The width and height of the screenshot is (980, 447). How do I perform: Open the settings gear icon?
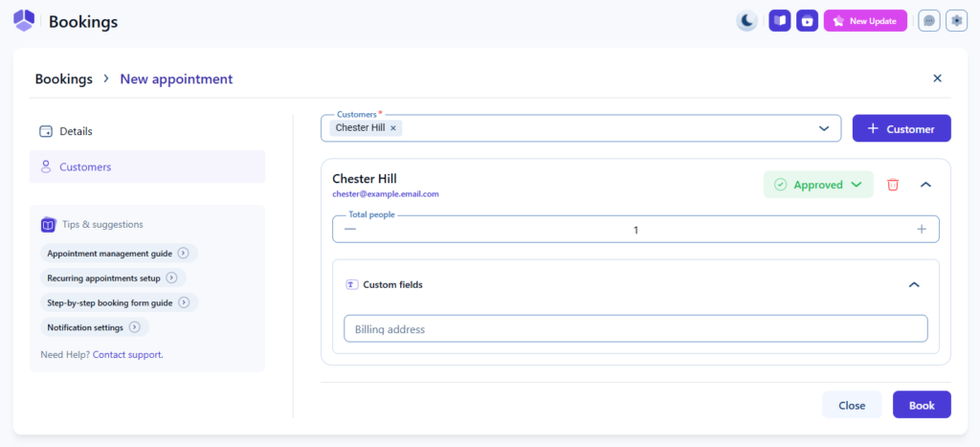pos(956,20)
